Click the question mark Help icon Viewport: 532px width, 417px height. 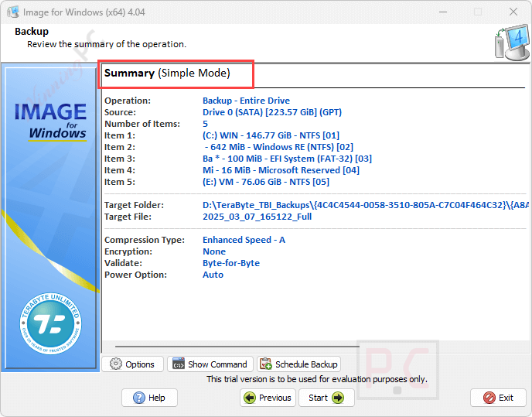pos(138,398)
